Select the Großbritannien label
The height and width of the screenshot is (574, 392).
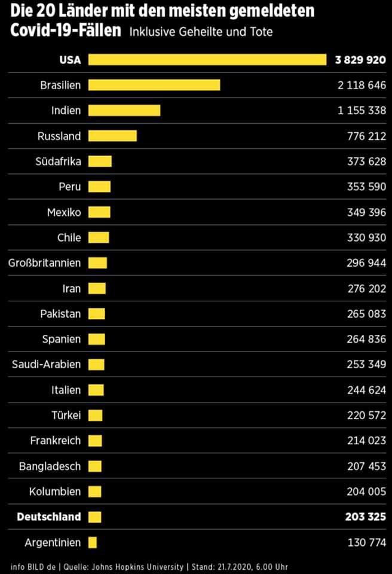pyautogui.click(x=44, y=262)
